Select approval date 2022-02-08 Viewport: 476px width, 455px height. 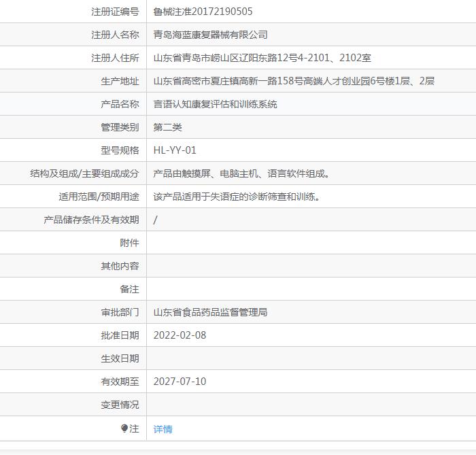click(x=180, y=335)
